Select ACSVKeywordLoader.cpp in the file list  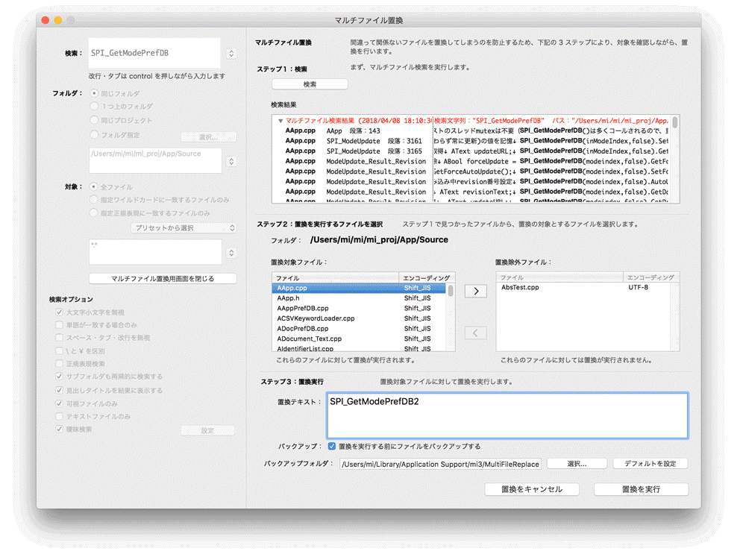[x=360, y=318]
